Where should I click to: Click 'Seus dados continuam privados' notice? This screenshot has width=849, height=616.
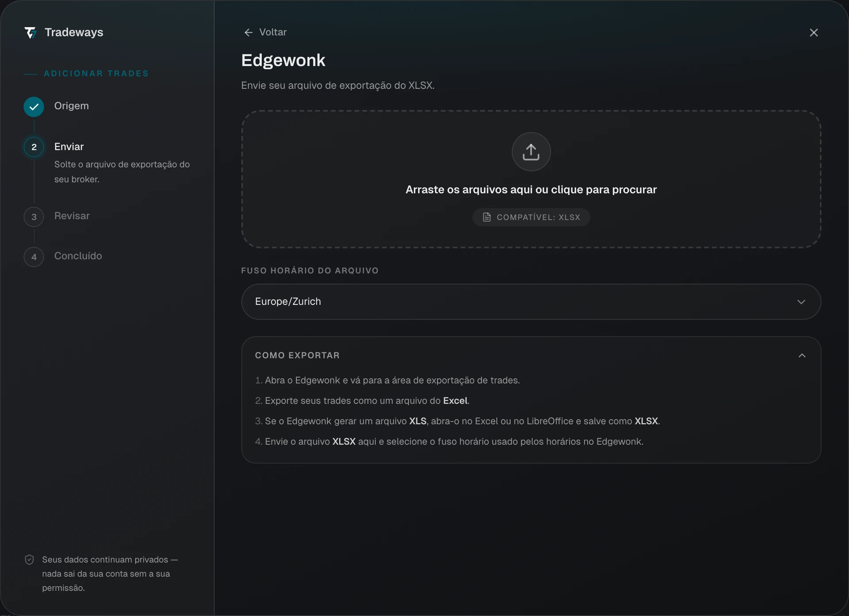point(110,574)
